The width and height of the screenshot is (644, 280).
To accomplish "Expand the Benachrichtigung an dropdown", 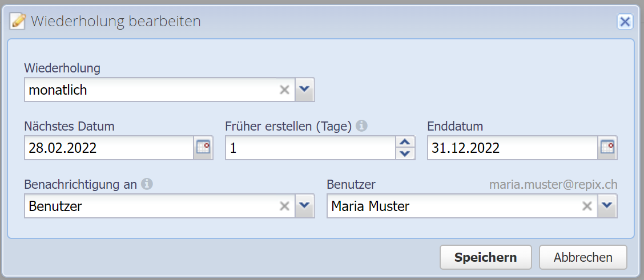I will pos(305,206).
